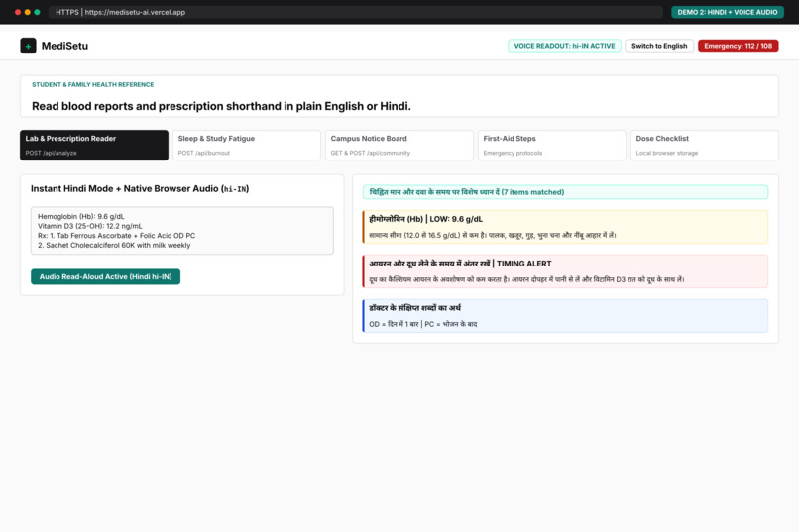Click Audio Read-Aloud Active (Hindi hi-IN) button
Viewport: 799px width, 532px height.
(105, 276)
